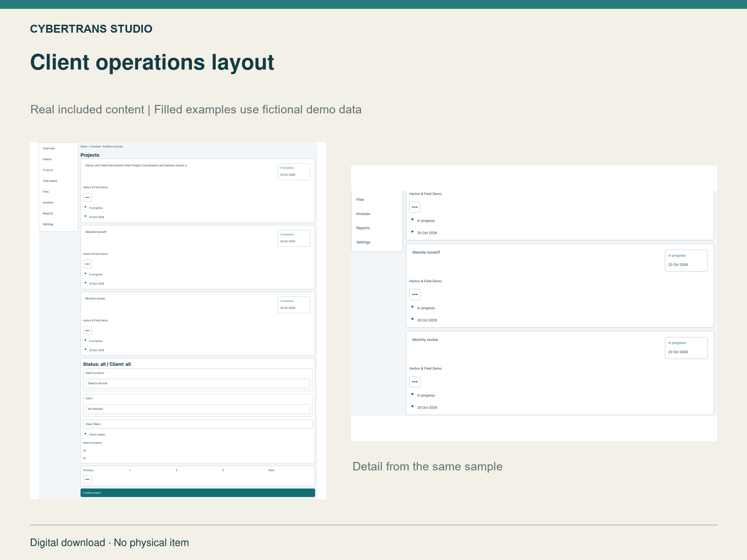Click the Clear filters button
Viewport: 747px width, 560px height.
click(198, 424)
